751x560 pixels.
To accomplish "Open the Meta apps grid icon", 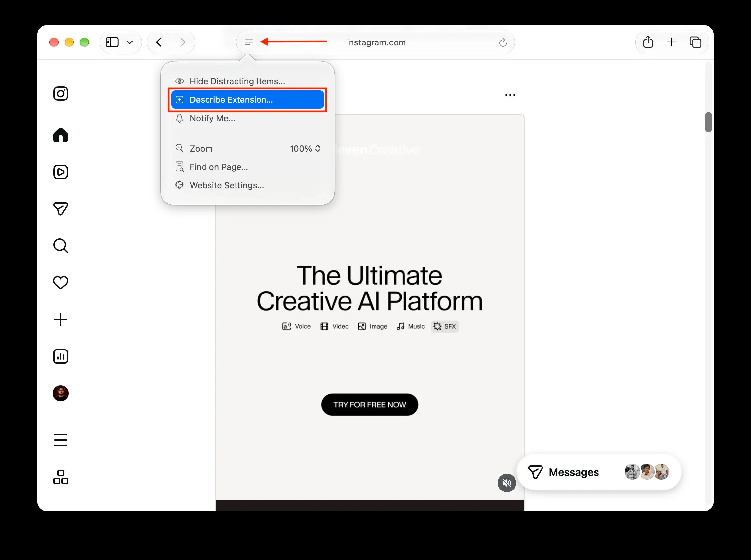I will tap(61, 477).
